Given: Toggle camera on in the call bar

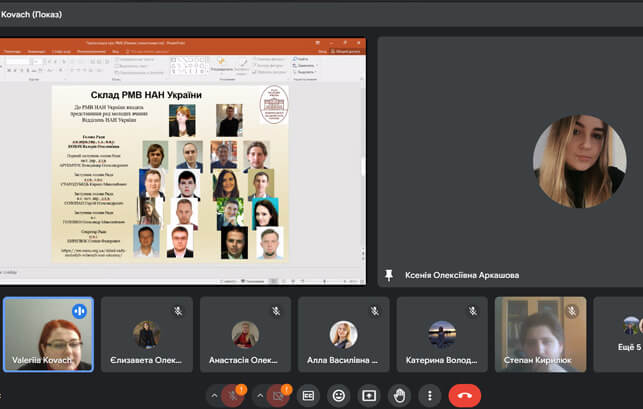Looking at the screenshot, I should pyautogui.click(x=279, y=396).
